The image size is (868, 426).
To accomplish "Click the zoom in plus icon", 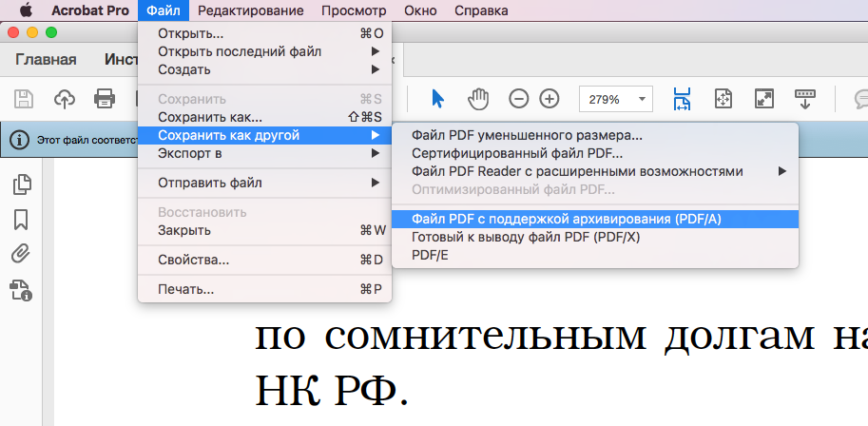I will pyautogui.click(x=550, y=99).
